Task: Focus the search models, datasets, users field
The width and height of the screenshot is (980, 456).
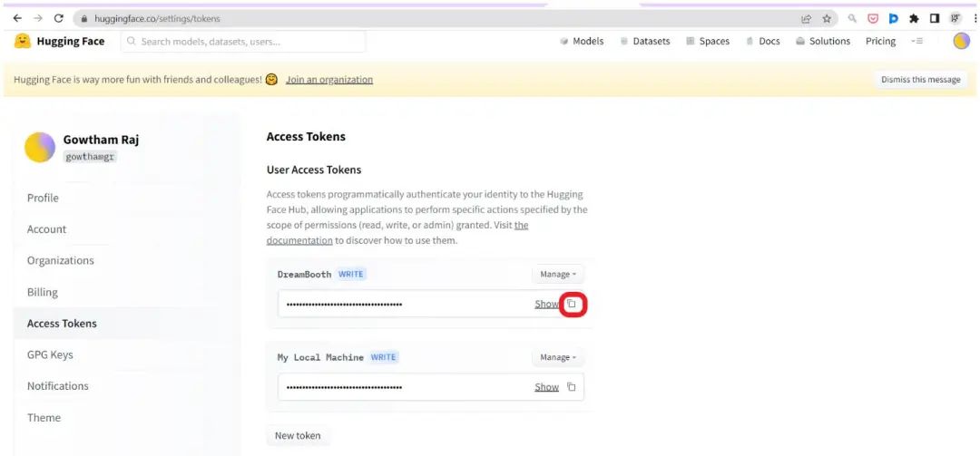Action: click(243, 42)
